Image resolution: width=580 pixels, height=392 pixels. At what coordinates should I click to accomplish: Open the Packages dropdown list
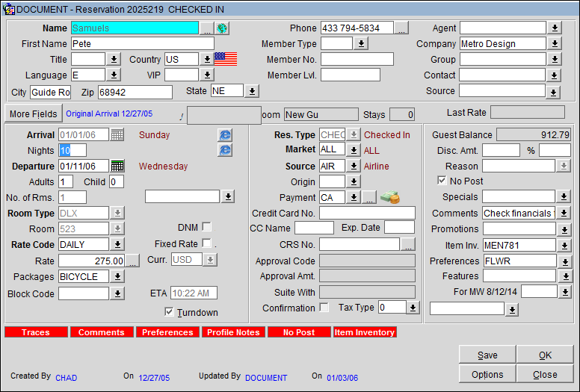tap(117, 277)
